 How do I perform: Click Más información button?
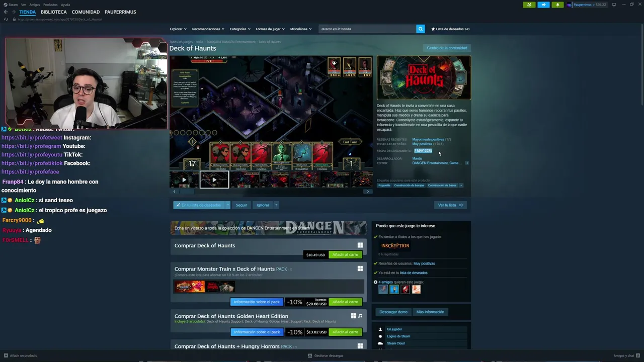point(430,312)
